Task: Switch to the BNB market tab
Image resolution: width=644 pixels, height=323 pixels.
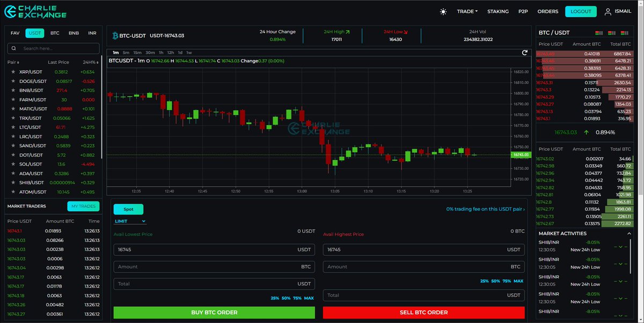Action: pos(74,33)
